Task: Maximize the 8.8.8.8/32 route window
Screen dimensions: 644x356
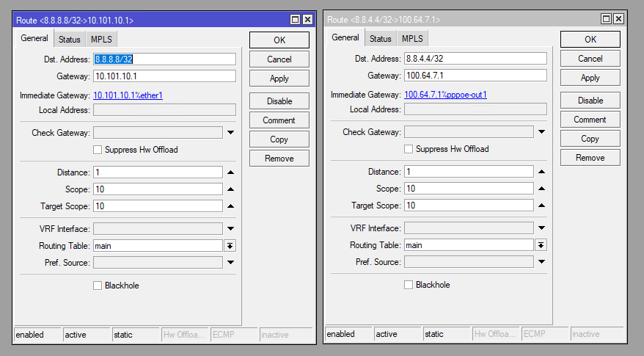Action: (x=295, y=19)
